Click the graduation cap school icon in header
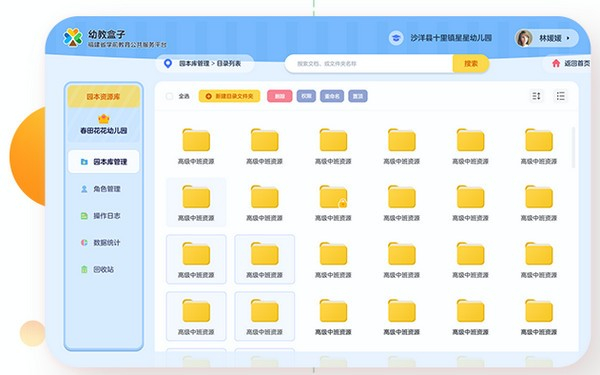600x375 pixels. pyautogui.click(x=396, y=38)
